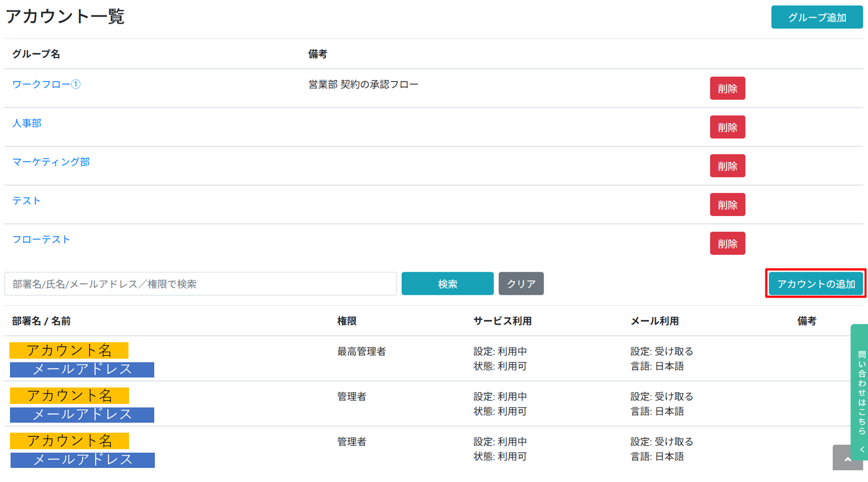868x482 pixels.
Task: Click the scroll-to-top arrow button
Action: tap(847, 459)
